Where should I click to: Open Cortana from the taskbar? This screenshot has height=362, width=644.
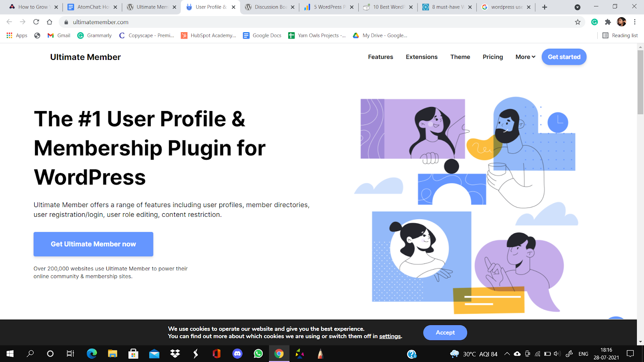(50, 354)
